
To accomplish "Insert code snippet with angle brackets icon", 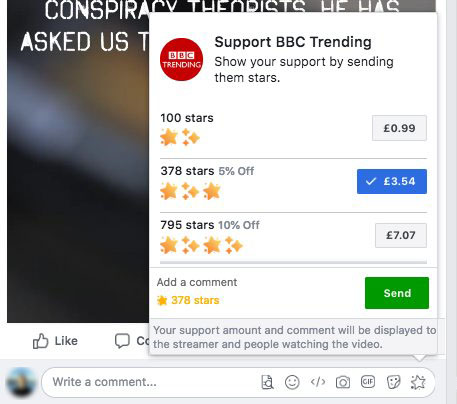I will click(x=318, y=382).
